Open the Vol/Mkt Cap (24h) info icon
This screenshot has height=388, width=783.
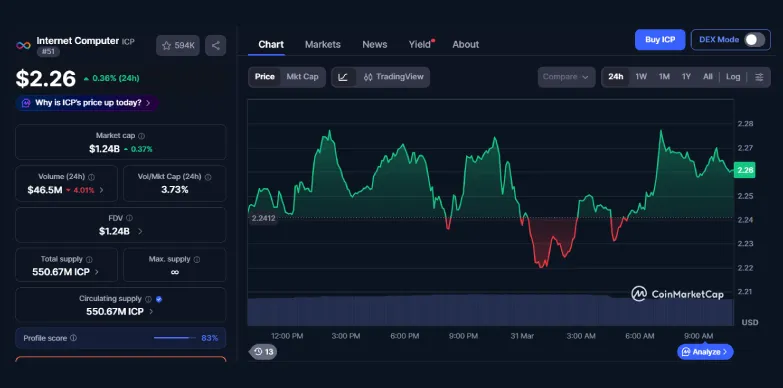click(208, 177)
